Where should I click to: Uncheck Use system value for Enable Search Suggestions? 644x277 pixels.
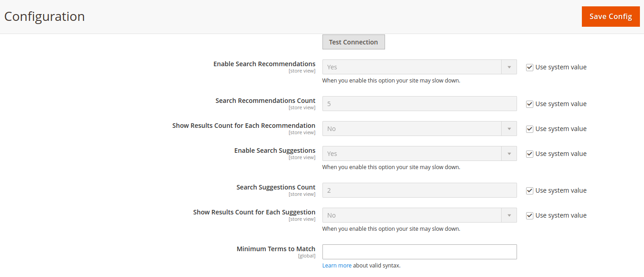click(x=529, y=154)
